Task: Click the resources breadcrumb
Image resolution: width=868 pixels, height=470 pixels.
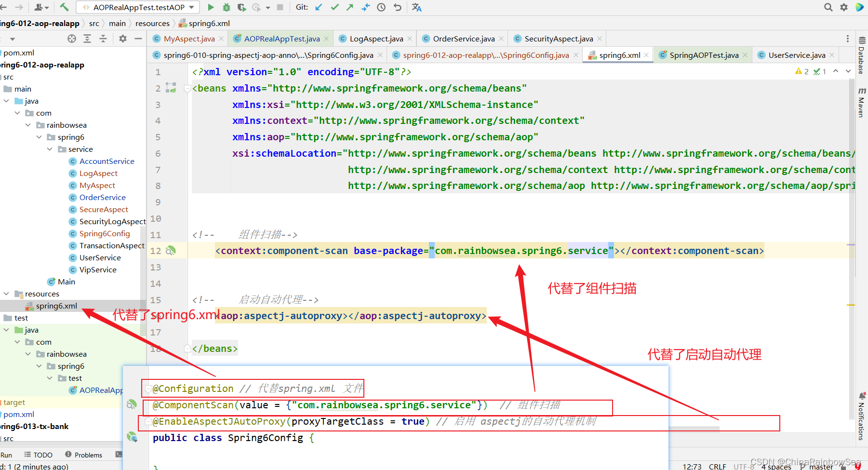Action: point(152,23)
